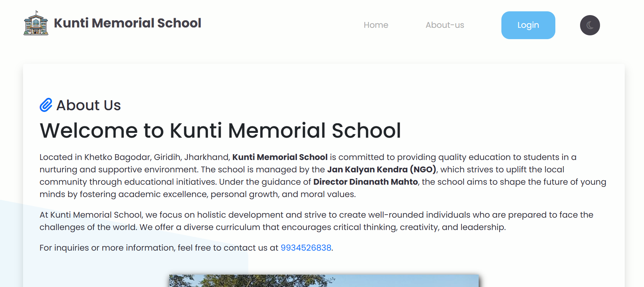Go to the About-us page

(445, 25)
